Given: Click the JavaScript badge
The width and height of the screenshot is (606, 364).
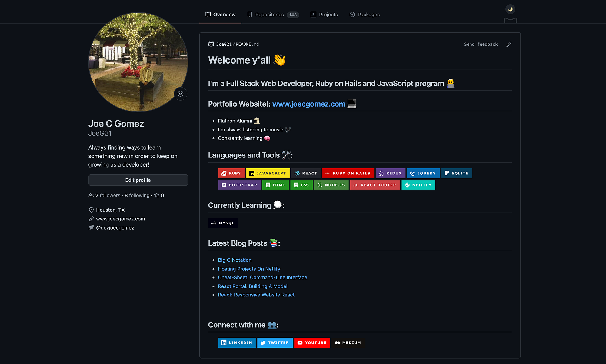Looking at the screenshot, I should pyautogui.click(x=268, y=173).
